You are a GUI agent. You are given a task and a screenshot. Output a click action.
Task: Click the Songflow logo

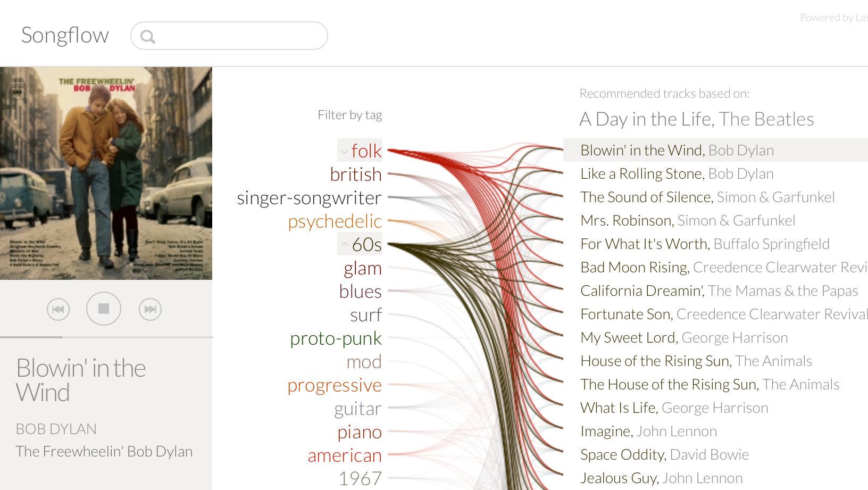click(65, 35)
